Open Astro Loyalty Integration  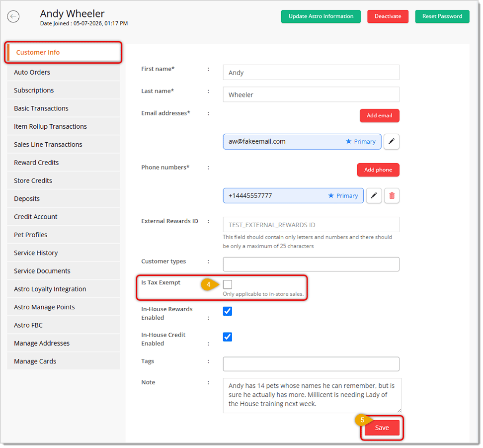click(64, 290)
